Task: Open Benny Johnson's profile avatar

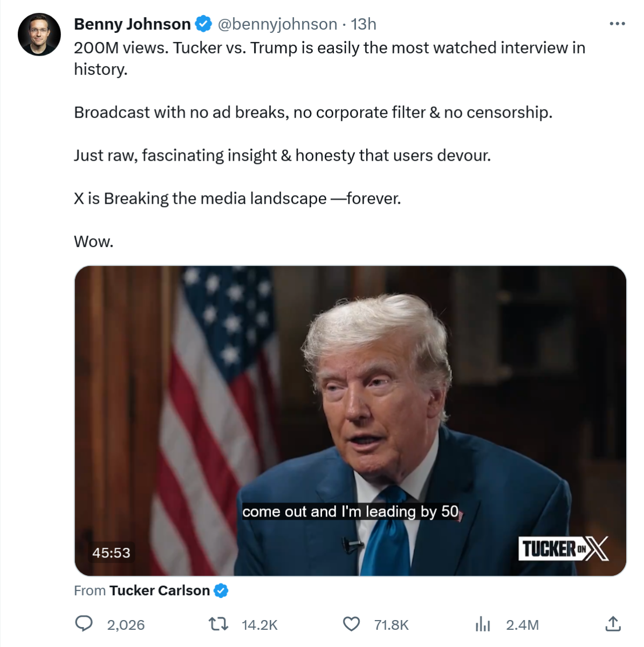Action: (x=39, y=35)
